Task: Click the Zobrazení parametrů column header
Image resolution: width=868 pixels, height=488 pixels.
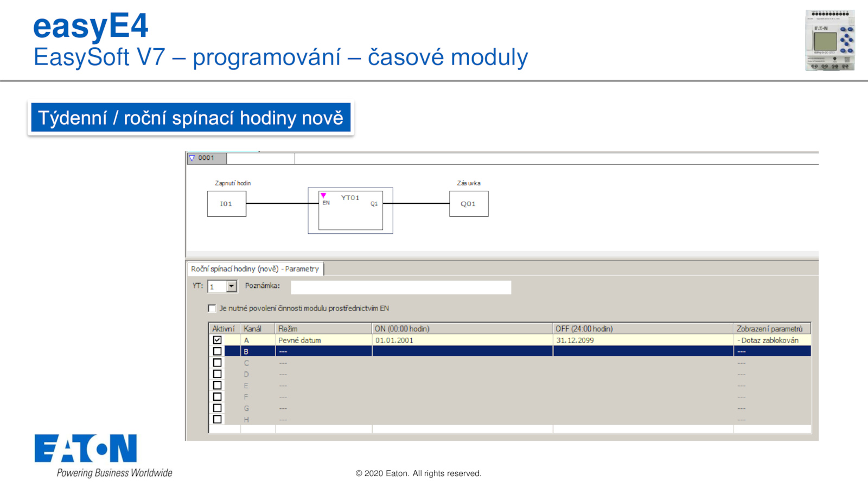Action: (772, 329)
